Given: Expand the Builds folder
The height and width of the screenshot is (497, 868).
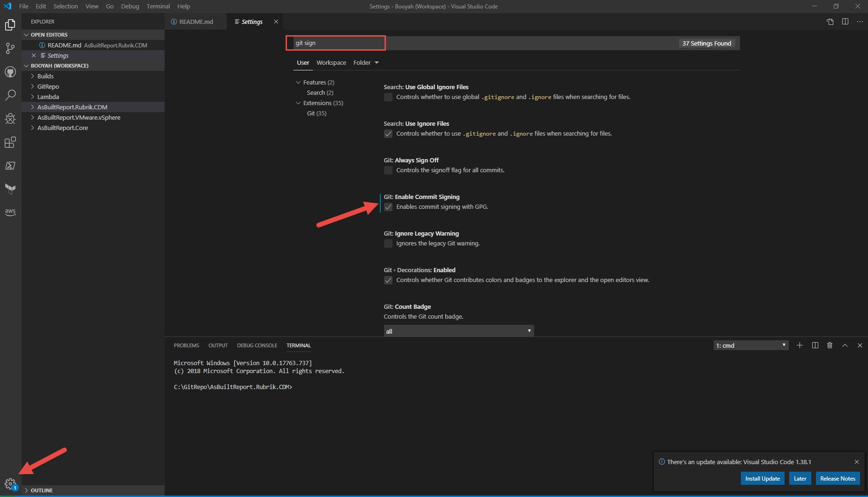Looking at the screenshot, I should click(93, 76).
